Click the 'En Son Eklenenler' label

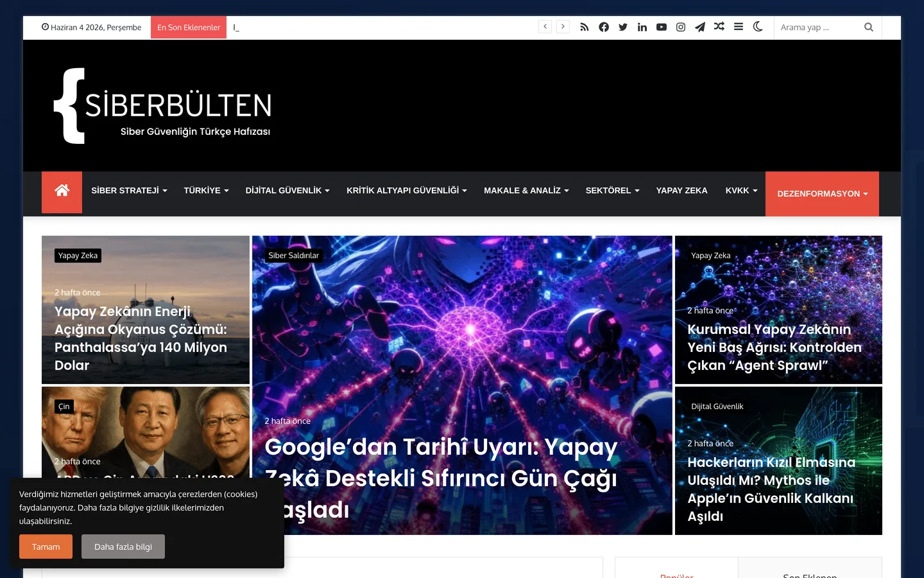pyautogui.click(x=189, y=27)
